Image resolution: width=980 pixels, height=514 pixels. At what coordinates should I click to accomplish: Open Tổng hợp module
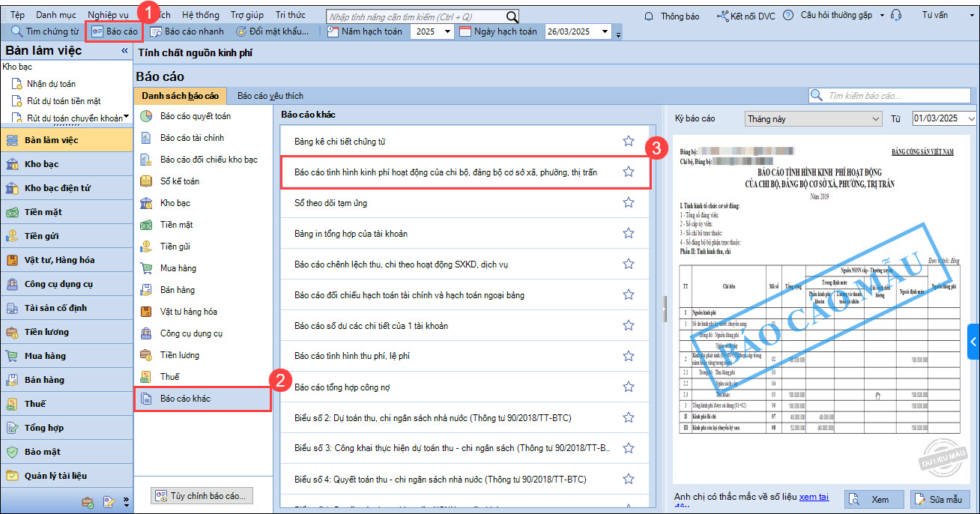[x=67, y=428]
